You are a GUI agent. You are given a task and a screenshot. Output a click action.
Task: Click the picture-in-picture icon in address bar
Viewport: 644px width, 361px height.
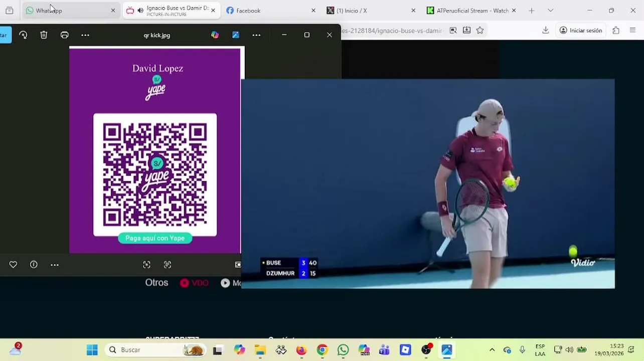click(x=453, y=31)
